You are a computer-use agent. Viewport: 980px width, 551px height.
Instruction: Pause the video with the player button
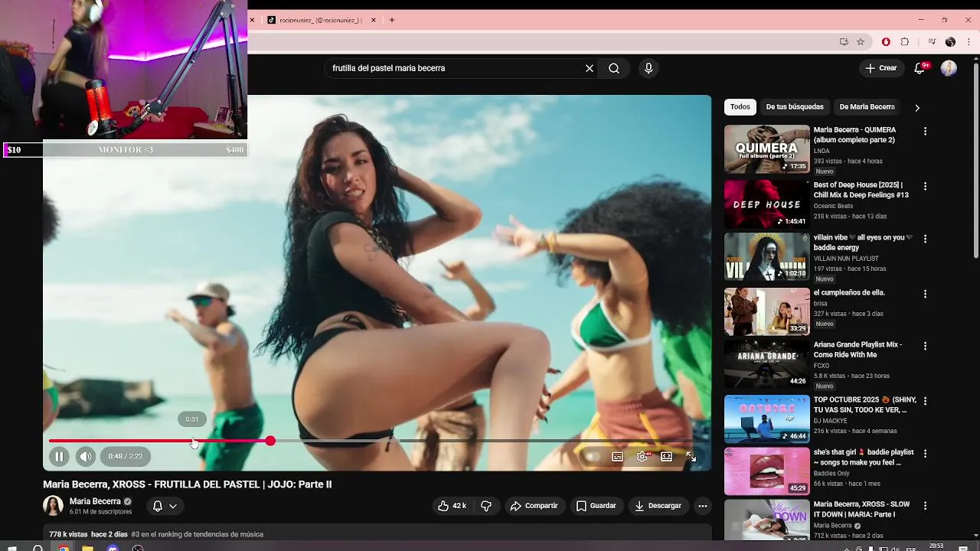(x=59, y=456)
